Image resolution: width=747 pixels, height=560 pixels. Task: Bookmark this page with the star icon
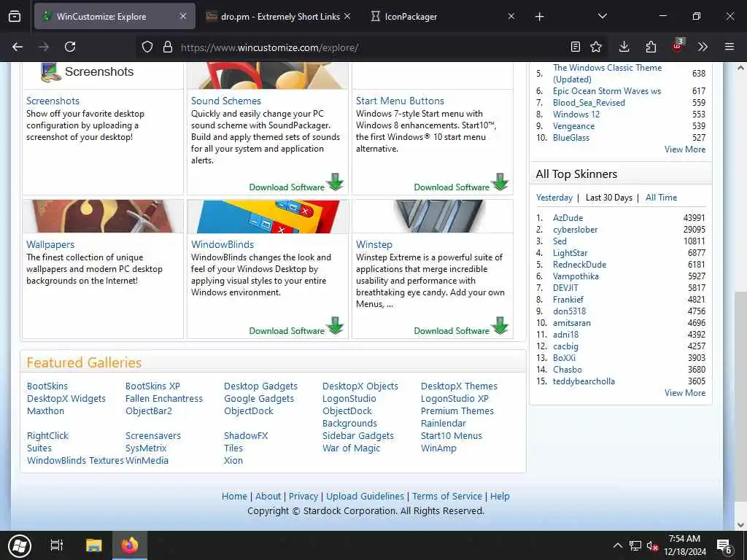pyautogui.click(x=596, y=47)
